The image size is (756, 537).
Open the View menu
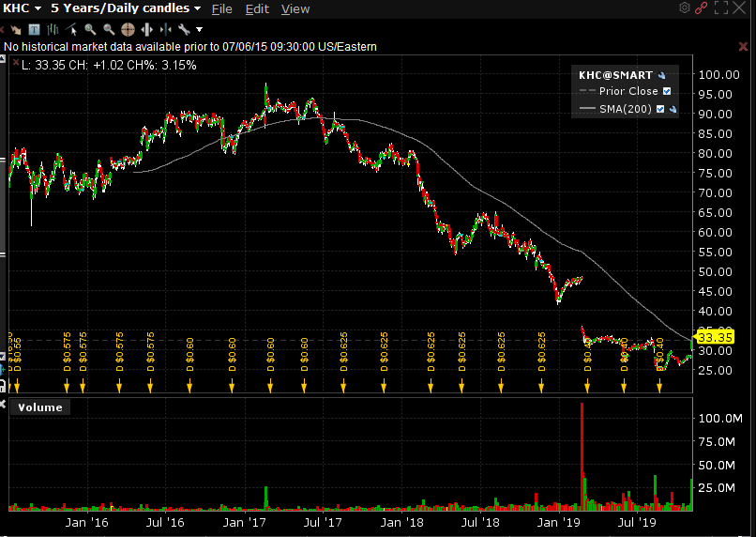(295, 8)
